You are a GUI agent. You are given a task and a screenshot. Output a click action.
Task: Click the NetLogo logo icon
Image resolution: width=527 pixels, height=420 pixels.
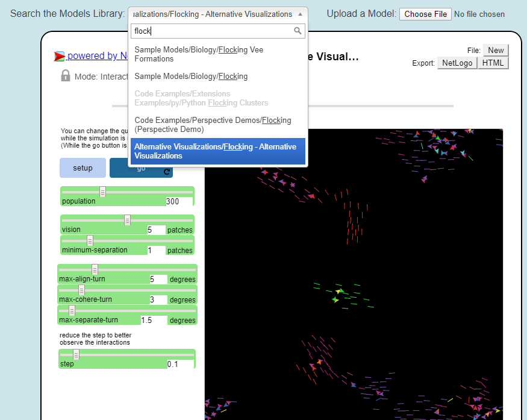tap(60, 57)
